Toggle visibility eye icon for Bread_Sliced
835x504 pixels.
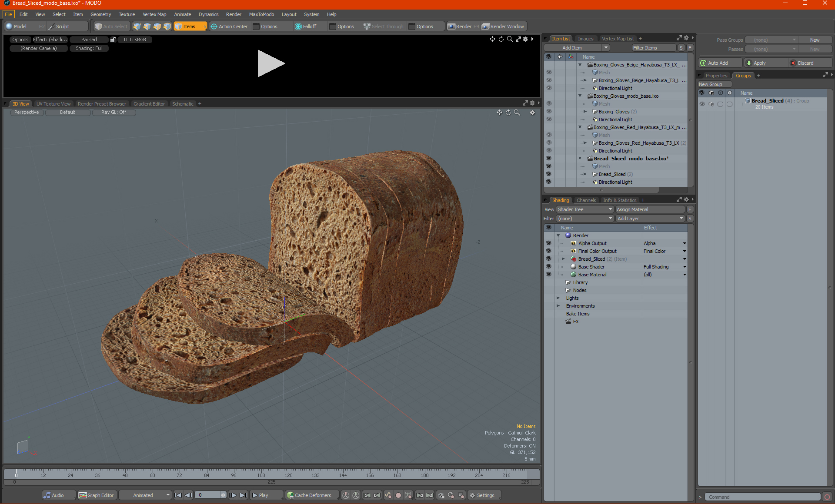548,174
